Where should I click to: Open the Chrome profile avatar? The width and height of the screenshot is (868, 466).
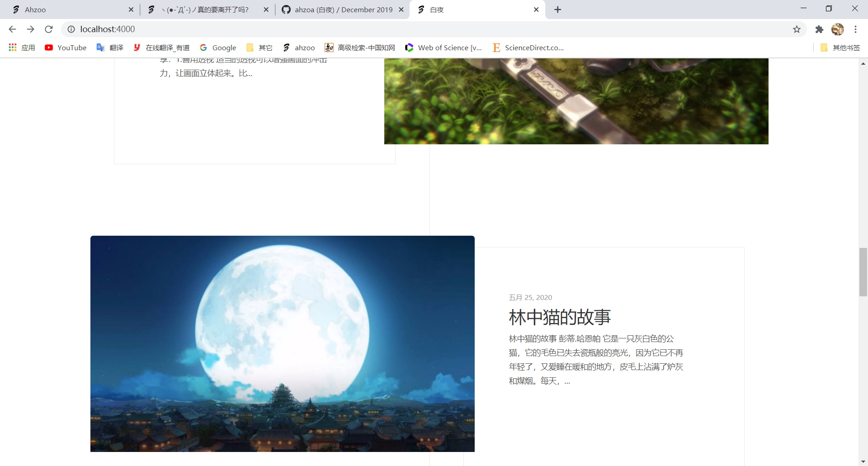click(837, 29)
